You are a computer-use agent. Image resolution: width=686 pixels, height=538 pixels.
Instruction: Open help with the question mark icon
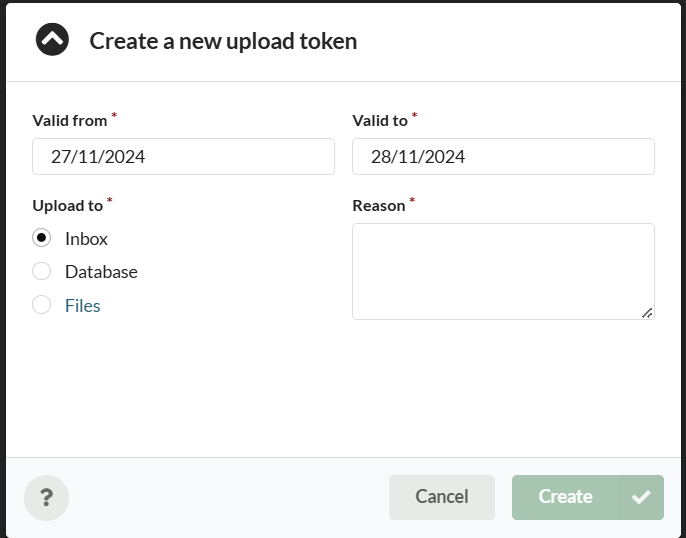tap(46, 497)
